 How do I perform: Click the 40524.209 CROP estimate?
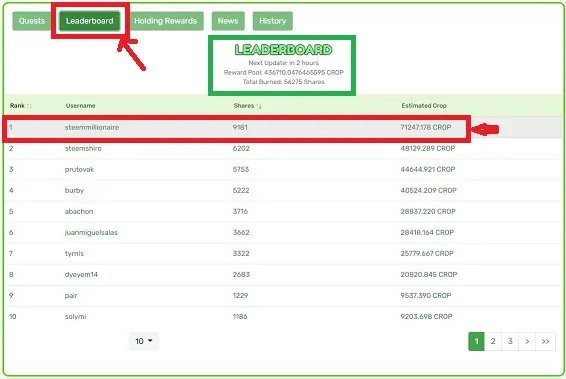(428, 190)
